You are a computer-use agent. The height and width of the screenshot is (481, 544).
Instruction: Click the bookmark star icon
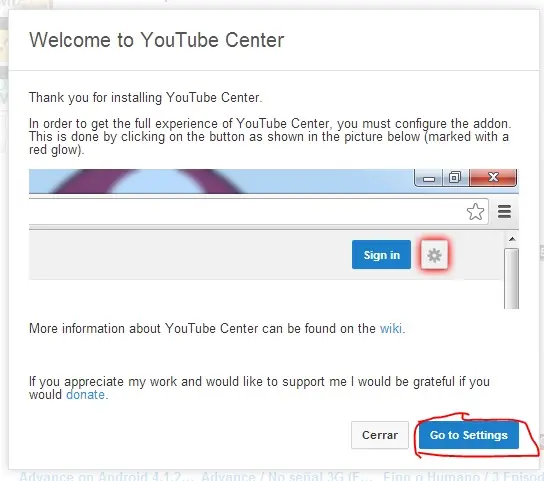tap(475, 212)
